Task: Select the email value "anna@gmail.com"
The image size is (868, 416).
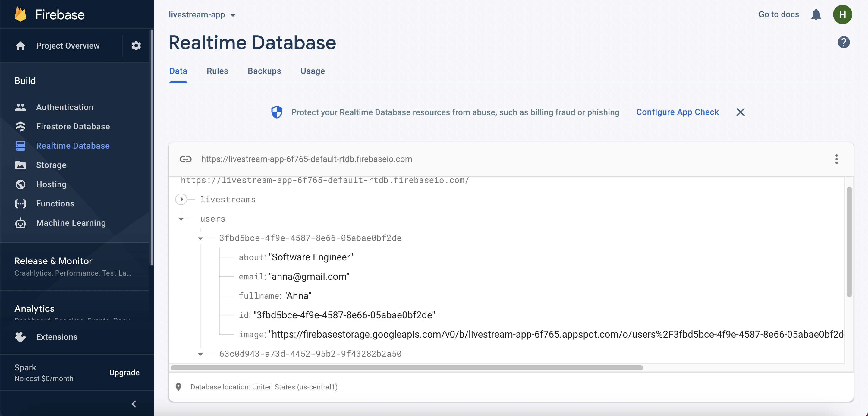Action: pos(309,276)
